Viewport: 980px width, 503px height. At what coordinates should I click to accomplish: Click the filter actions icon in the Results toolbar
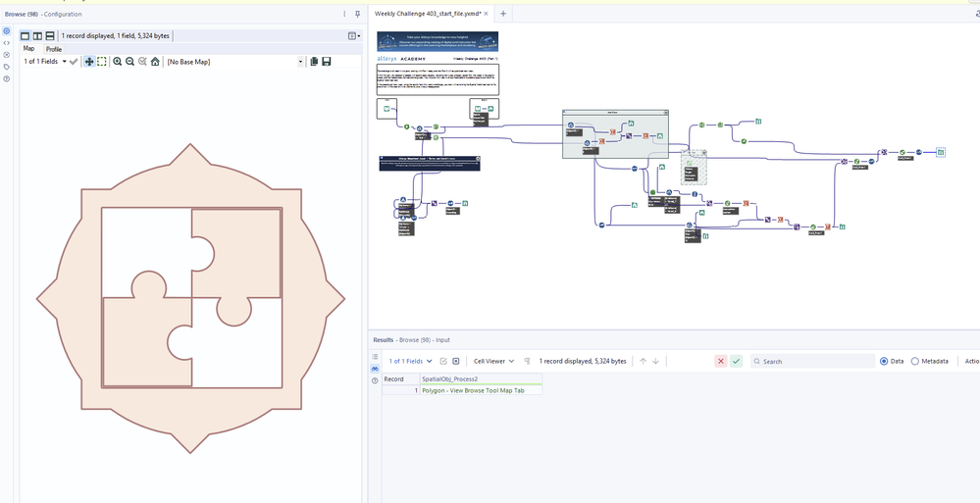[x=456, y=361]
